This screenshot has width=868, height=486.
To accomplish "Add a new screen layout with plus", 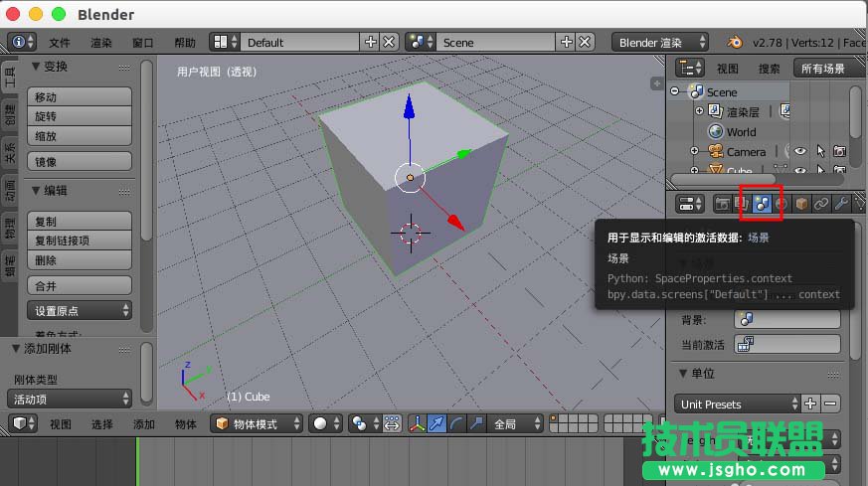I will click(x=370, y=42).
